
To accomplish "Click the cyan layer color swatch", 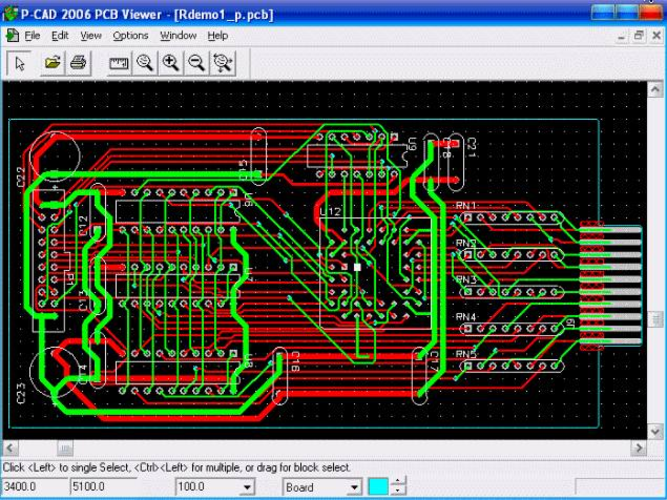I will click(x=378, y=487).
